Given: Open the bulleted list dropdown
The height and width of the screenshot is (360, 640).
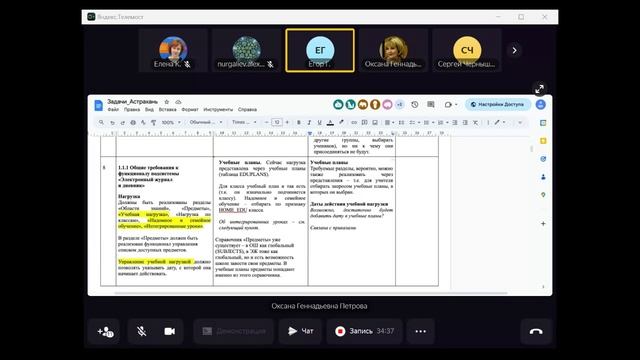Looking at the screenshot, I should 429,122.
